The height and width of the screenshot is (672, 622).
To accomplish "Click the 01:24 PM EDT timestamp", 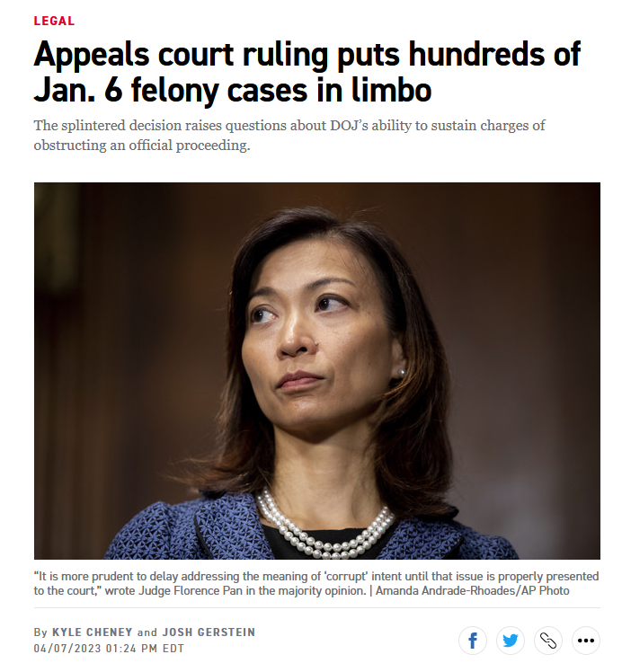I will pos(145,649).
